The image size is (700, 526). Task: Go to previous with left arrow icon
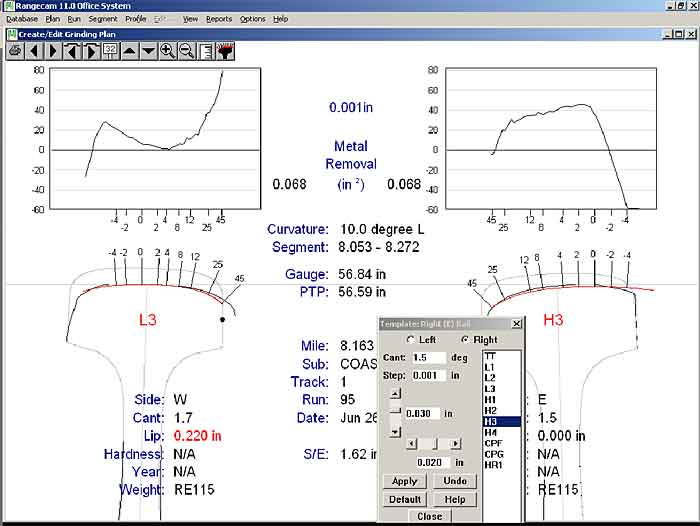point(34,50)
